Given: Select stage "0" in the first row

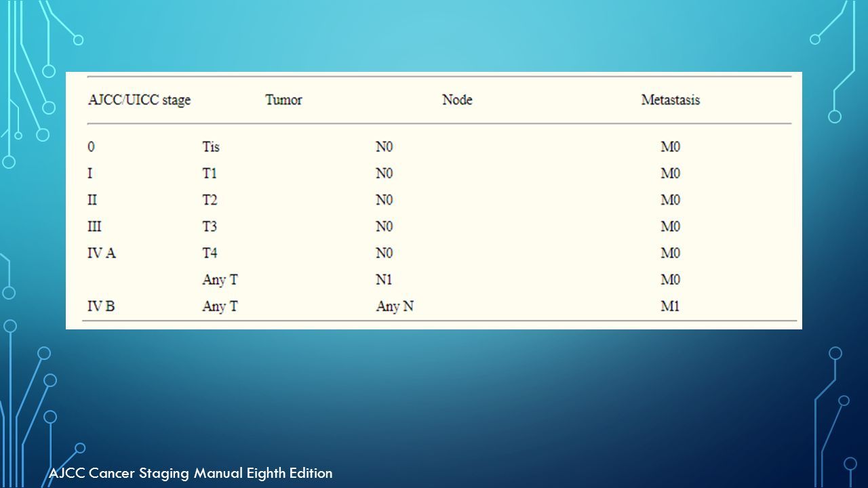Looking at the screenshot, I should (92, 147).
